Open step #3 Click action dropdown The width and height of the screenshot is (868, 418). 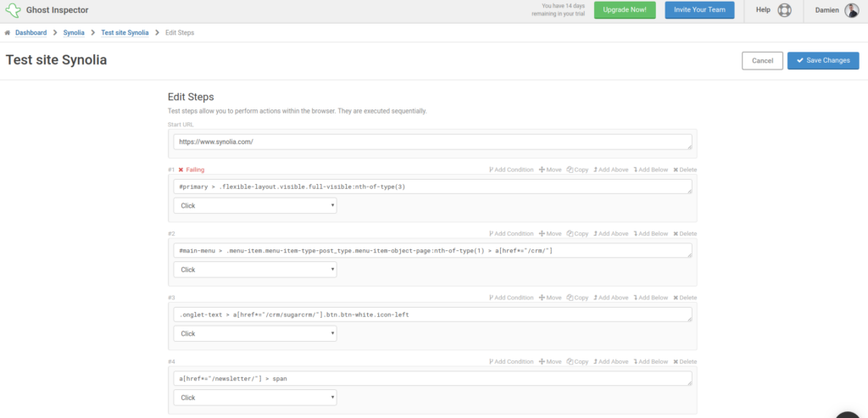255,333
